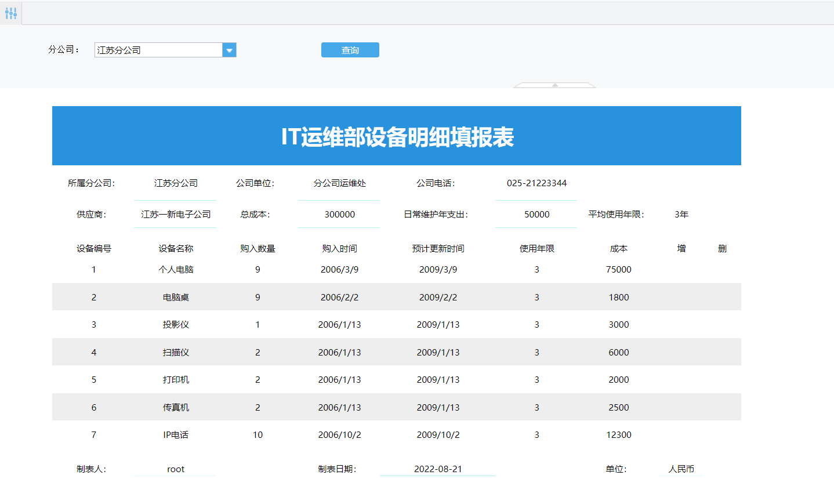Click the 增 column header
This screenshot has width=834, height=504.
[x=681, y=249]
